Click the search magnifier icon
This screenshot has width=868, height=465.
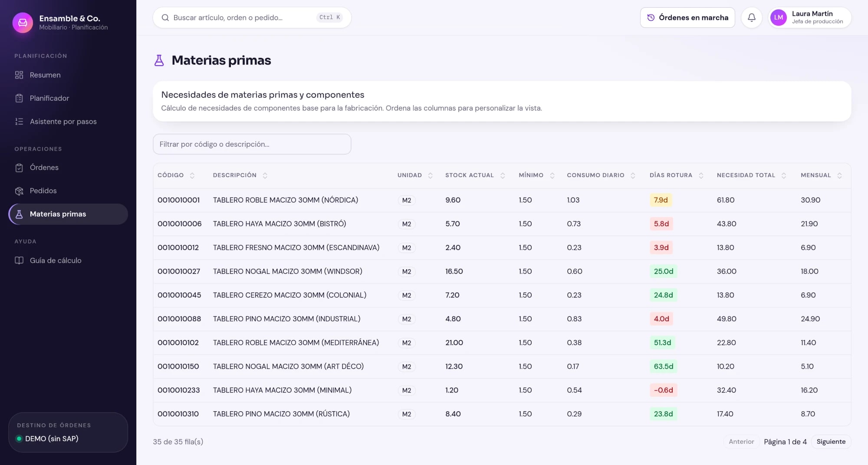click(x=165, y=17)
